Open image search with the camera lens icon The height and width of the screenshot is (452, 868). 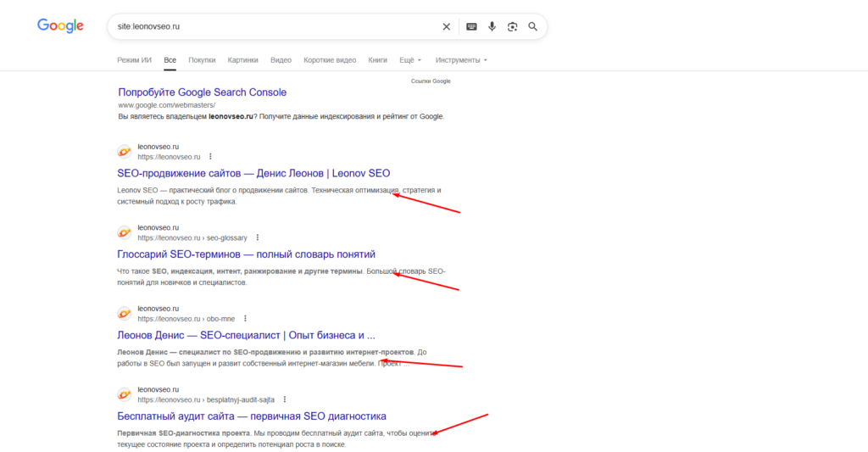click(512, 26)
